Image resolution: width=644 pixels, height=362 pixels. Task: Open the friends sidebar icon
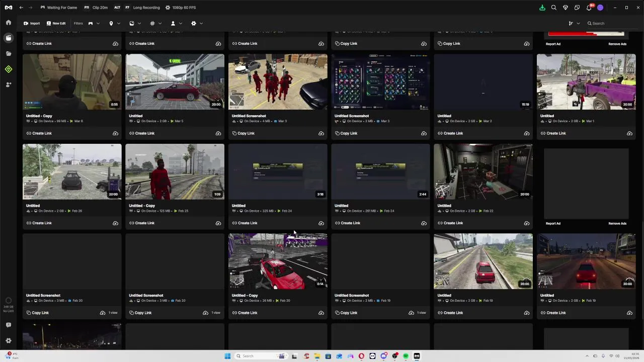tap(9, 84)
